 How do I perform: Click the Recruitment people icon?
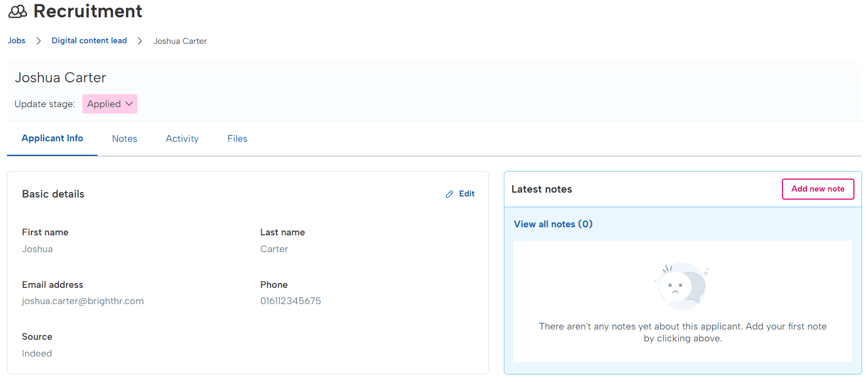(x=17, y=11)
